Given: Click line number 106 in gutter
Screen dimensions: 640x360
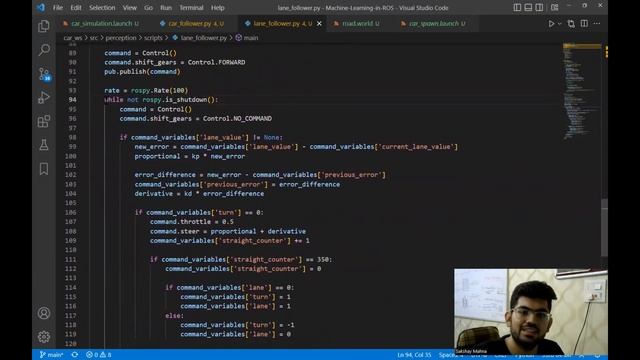Looking at the screenshot, I should 71,212.
